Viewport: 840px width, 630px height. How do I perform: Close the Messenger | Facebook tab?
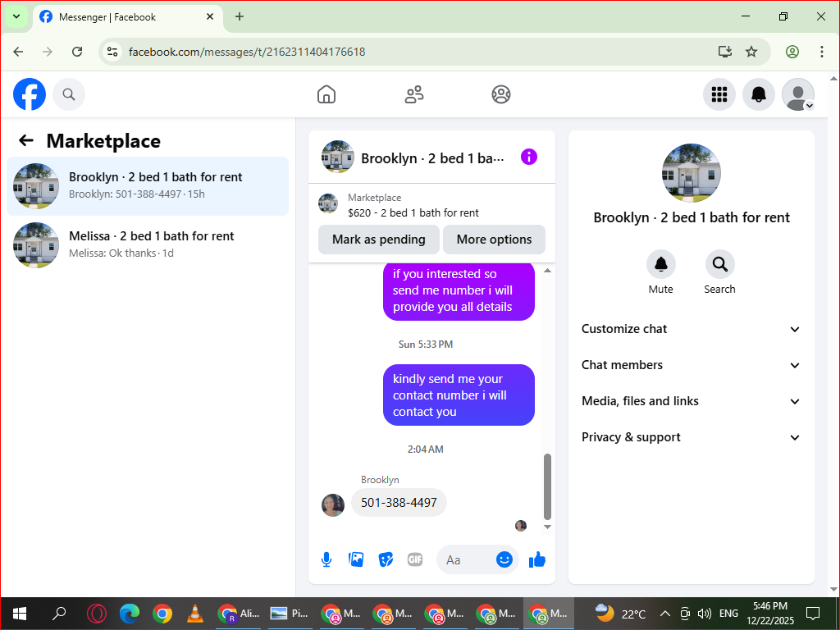tap(210, 16)
